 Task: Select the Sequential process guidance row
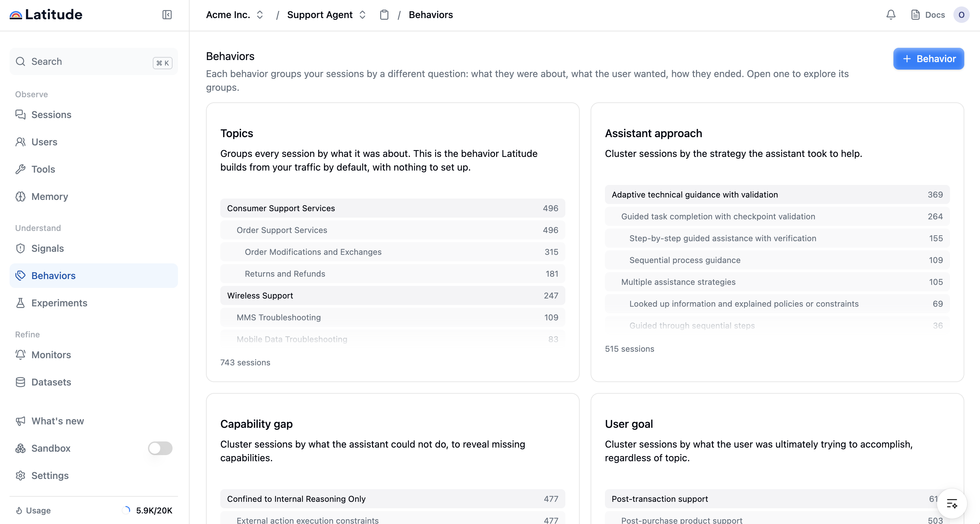777,260
